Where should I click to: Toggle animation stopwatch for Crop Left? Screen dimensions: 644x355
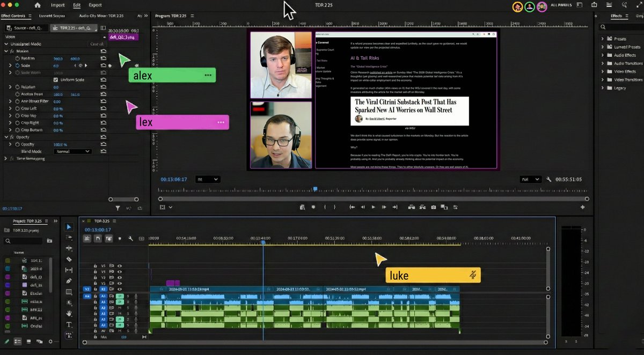click(x=17, y=108)
